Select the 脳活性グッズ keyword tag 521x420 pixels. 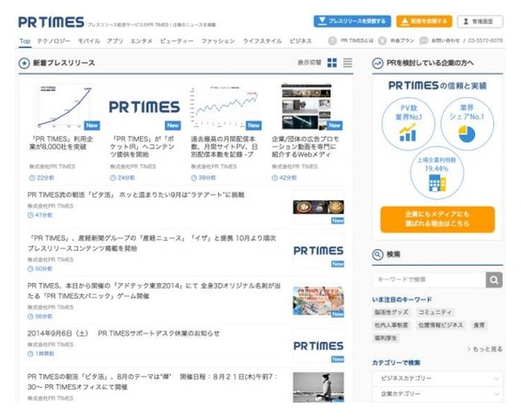click(x=392, y=312)
